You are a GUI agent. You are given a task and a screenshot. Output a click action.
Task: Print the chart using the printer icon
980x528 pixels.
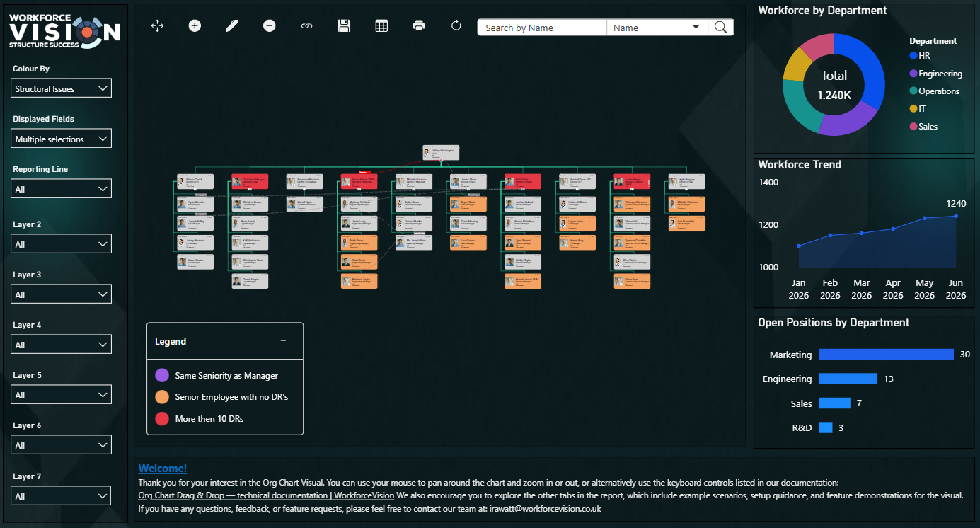point(419,25)
